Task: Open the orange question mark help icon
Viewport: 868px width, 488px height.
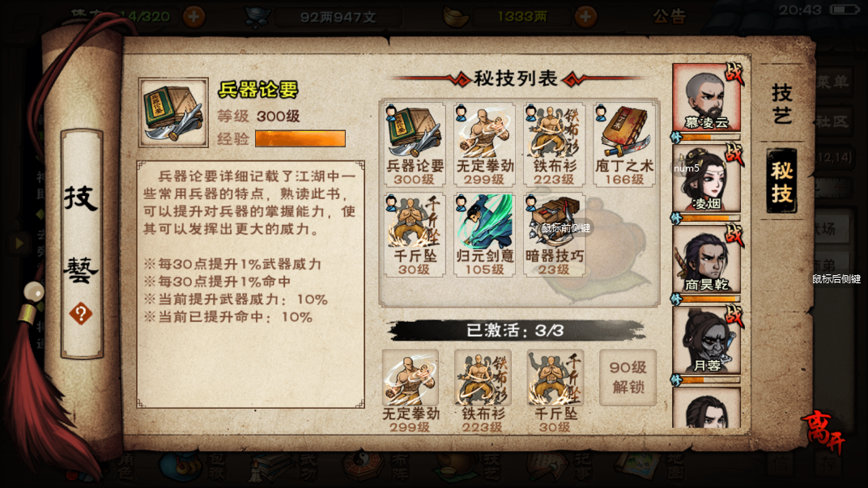Action: click(x=81, y=314)
